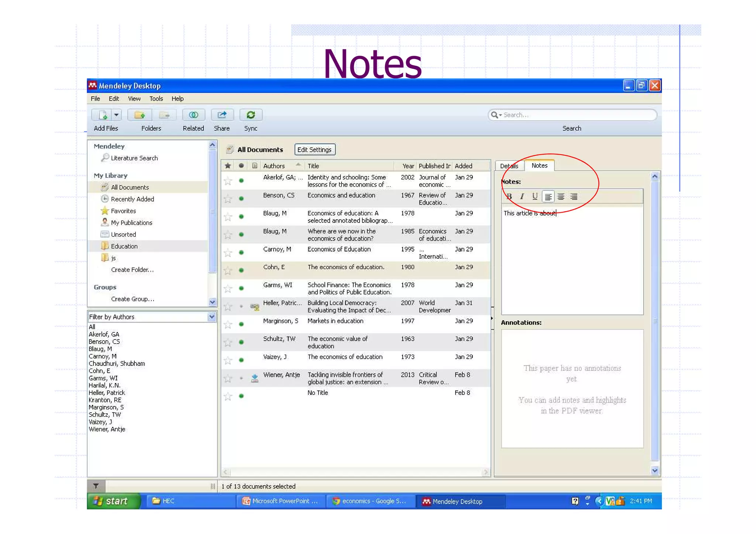Image resolution: width=756 pixels, height=534 pixels.
Task: Open the Filter by Authors dropdown
Action: click(212, 317)
